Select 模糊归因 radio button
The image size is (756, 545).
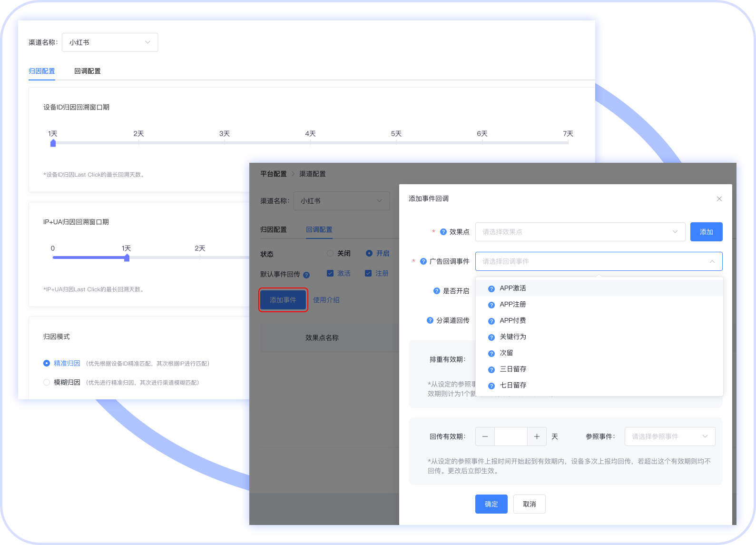click(47, 382)
